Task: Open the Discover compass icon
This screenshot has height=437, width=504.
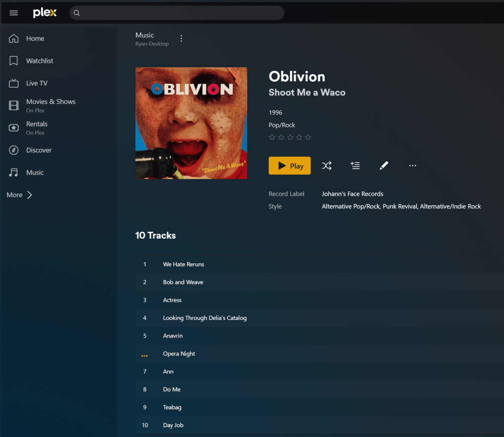Action: tap(13, 150)
